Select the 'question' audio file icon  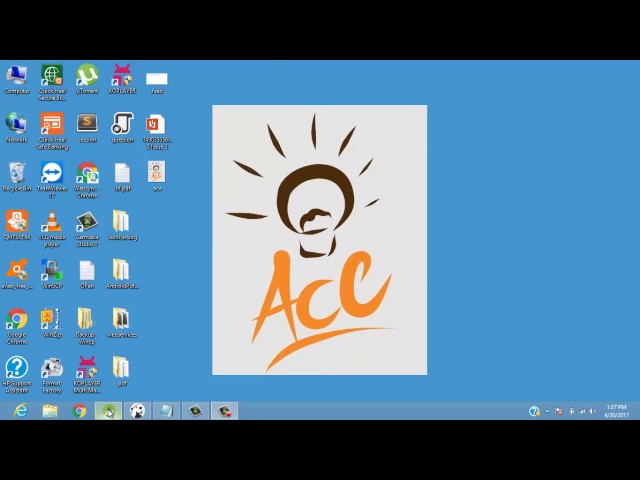122,128
